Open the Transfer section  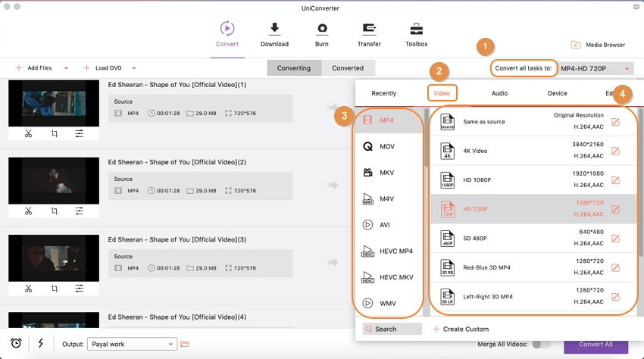[369, 35]
